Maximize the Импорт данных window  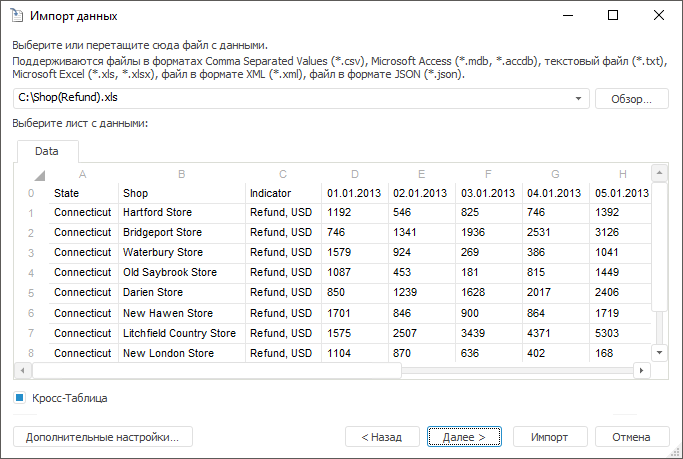613,16
